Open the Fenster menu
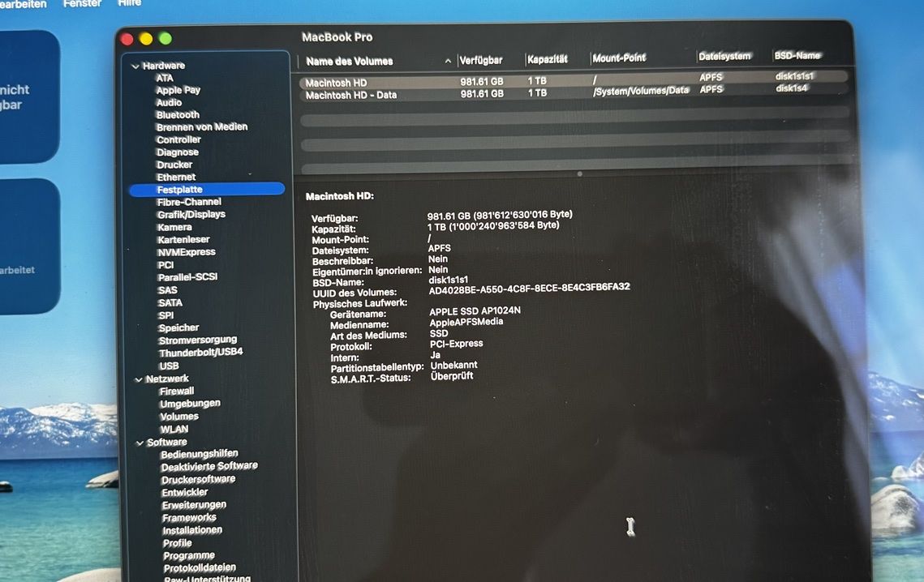 coord(82,3)
